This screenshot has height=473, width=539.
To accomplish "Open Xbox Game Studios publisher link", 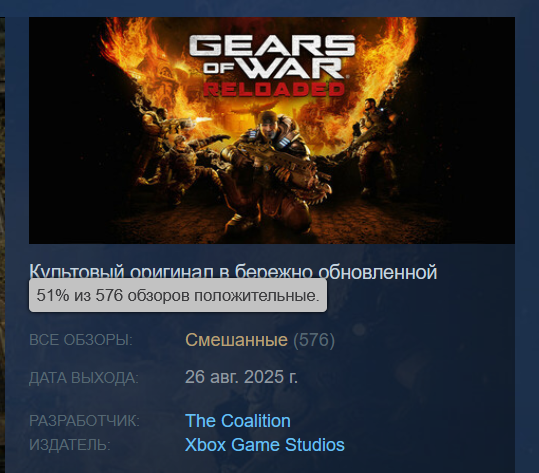I will pyautogui.click(x=265, y=444).
